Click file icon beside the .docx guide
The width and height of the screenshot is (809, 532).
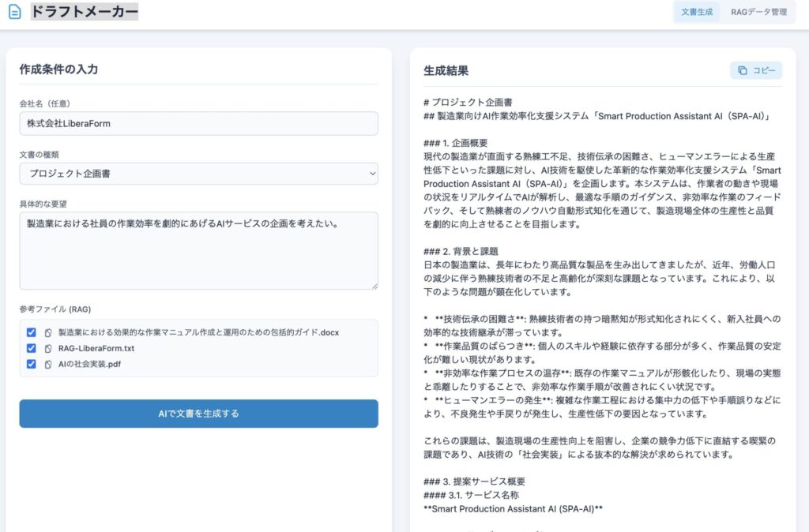point(48,333)
